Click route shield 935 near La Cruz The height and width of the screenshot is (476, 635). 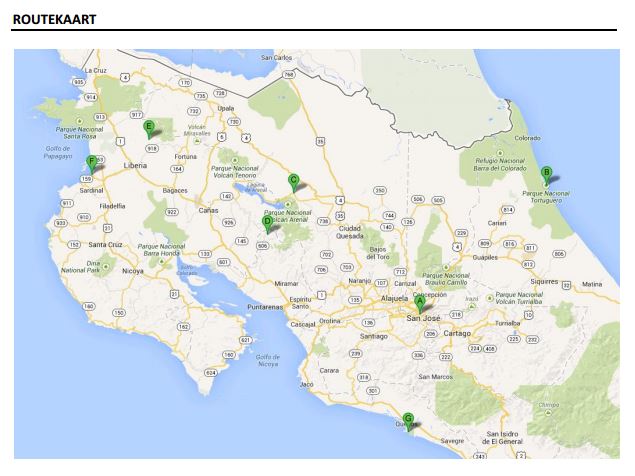(78, 82)
